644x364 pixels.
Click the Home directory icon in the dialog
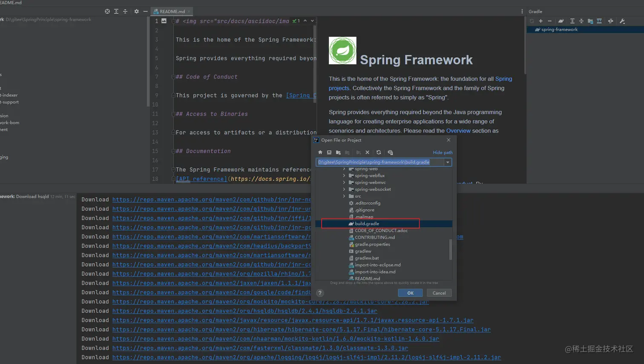[x=320, y=152]
